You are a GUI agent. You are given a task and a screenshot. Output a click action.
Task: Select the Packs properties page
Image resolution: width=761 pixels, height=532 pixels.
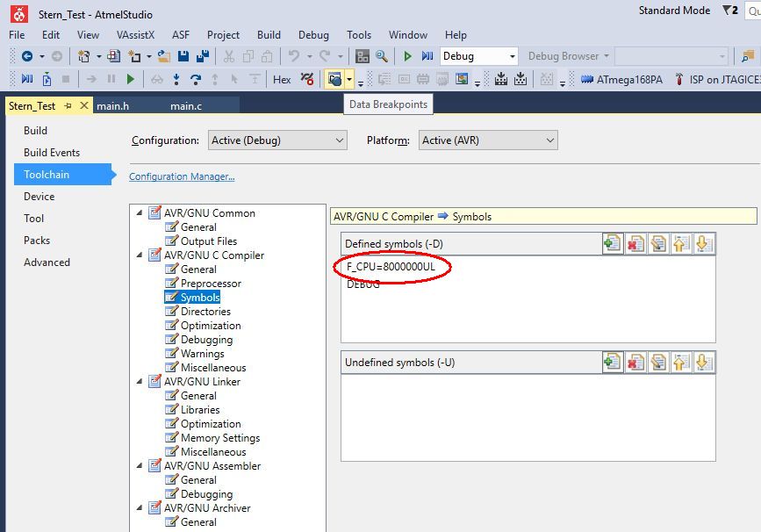(37, 241)
